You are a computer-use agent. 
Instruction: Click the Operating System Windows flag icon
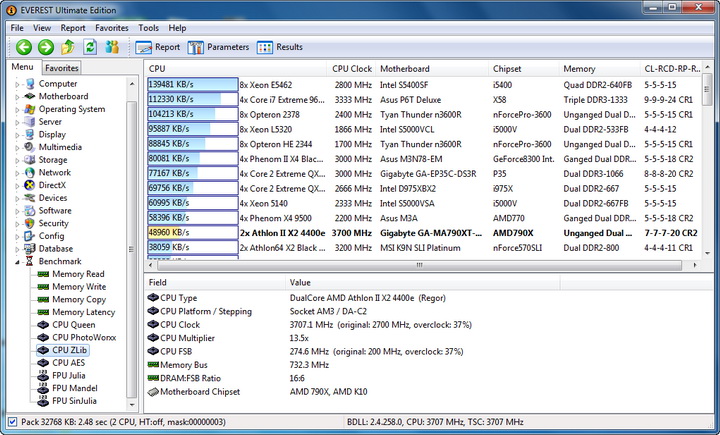(30, 109)
